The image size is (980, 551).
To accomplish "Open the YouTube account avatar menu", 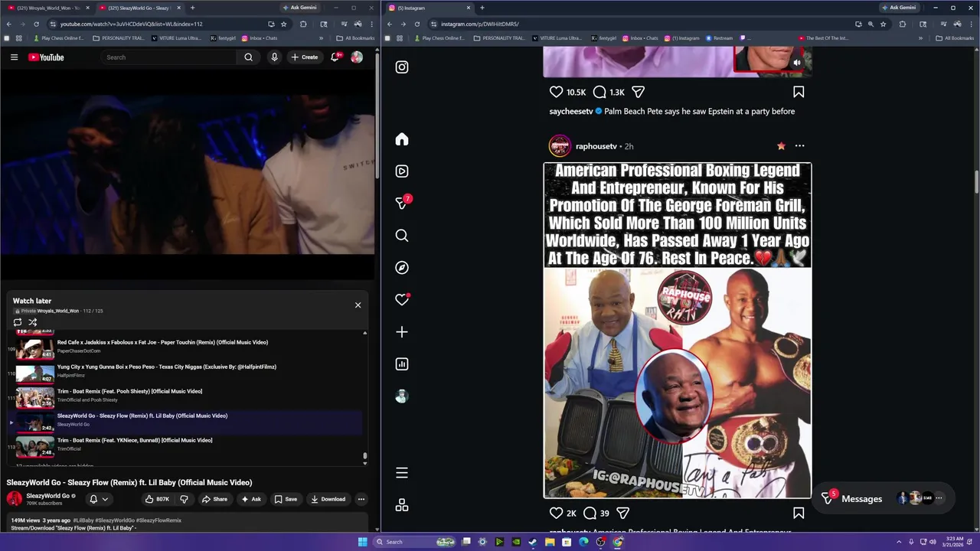I will click(x=357, y=57).
